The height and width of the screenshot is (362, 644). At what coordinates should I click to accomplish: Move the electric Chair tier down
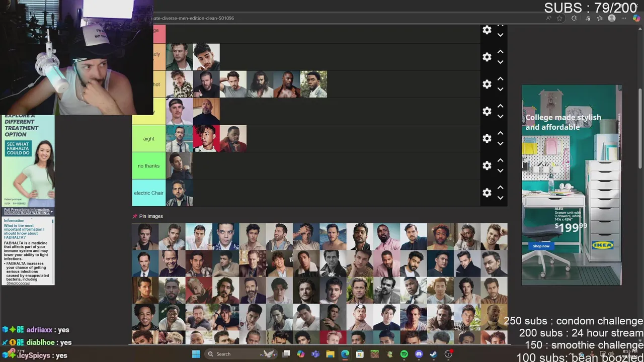click(x=500, y=198)
